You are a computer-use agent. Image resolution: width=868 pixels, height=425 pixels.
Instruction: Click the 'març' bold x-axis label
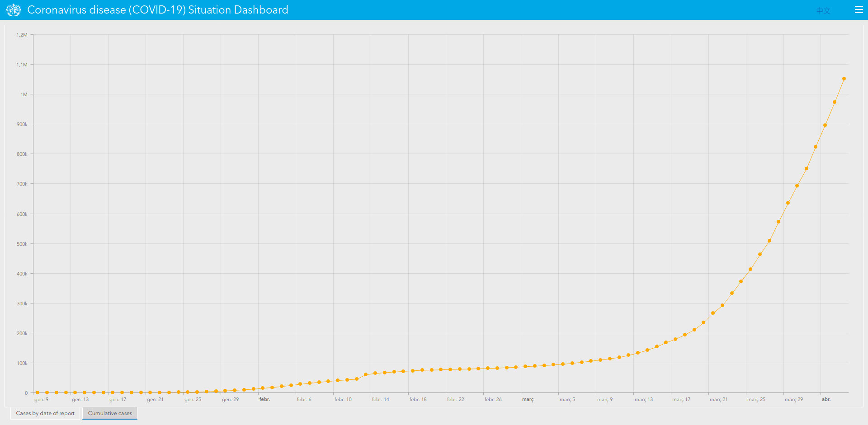point(528,399)
